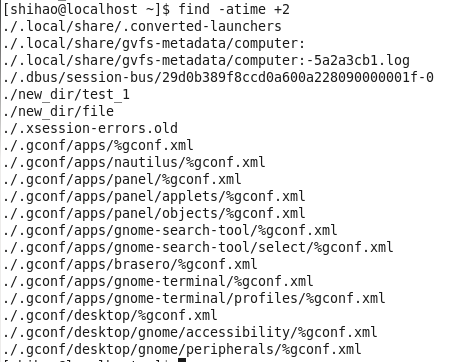Click the gnome-search-tool/select path line
Viewport: 450px width, 362px height.
tap(198, 247)
